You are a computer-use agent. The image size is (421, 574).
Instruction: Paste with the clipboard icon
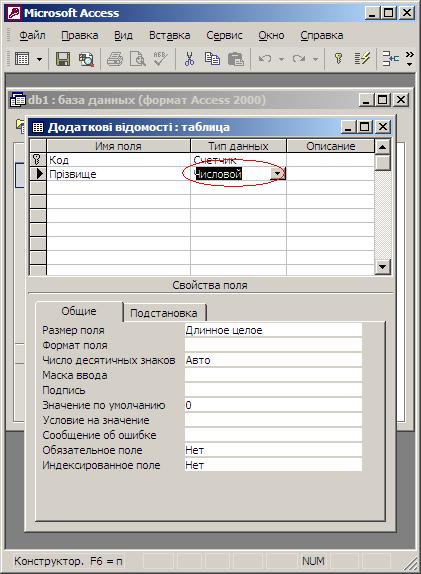pos(235,59)
